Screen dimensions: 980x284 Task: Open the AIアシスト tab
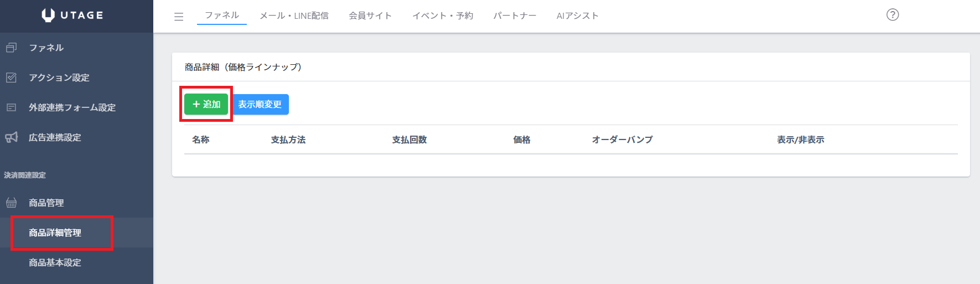pyautogui.click(x=577, y=16)
